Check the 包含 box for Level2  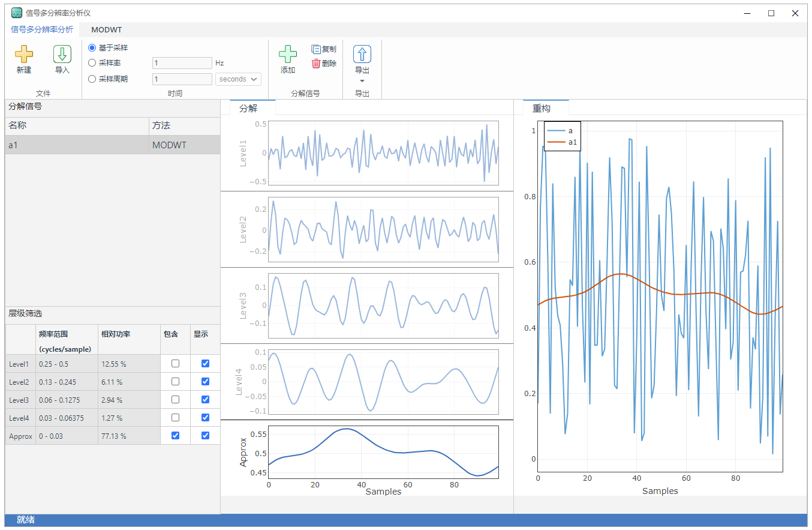(175, 382)
